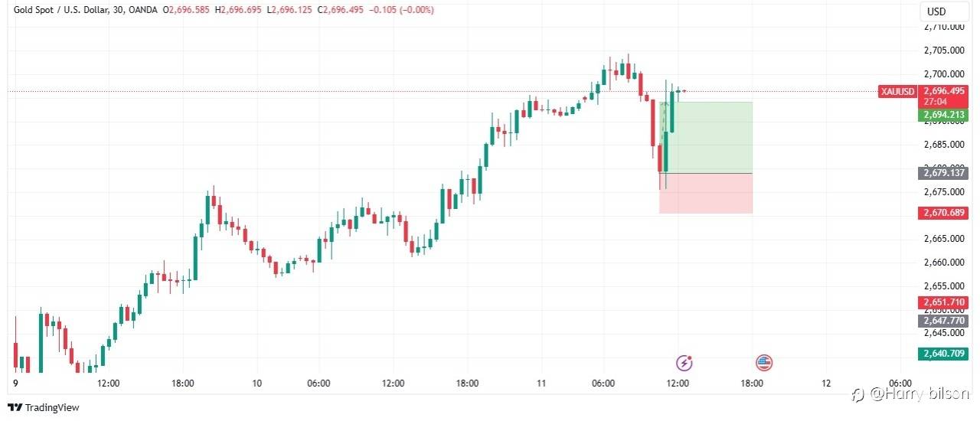This screenshot has height=421, width=980.
Task: Click the US flag economic event icon
Action: click(763, 363)
